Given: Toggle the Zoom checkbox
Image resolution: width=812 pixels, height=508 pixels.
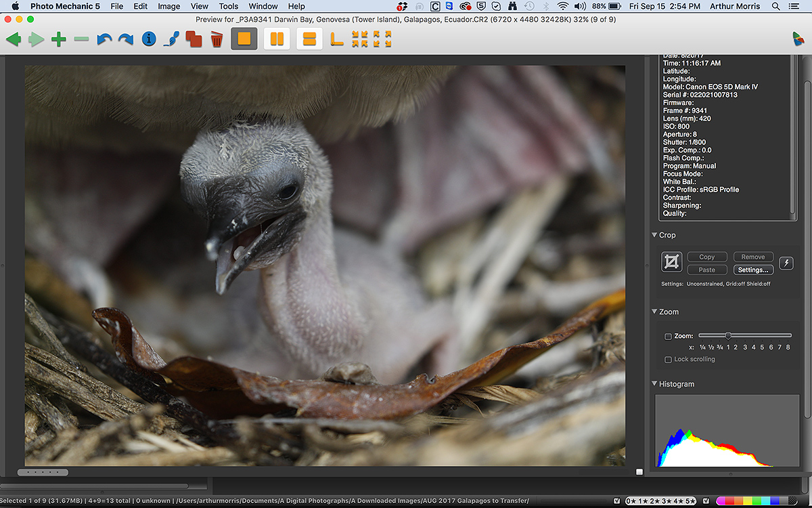Looking at the screenshot, I should 669,337.
